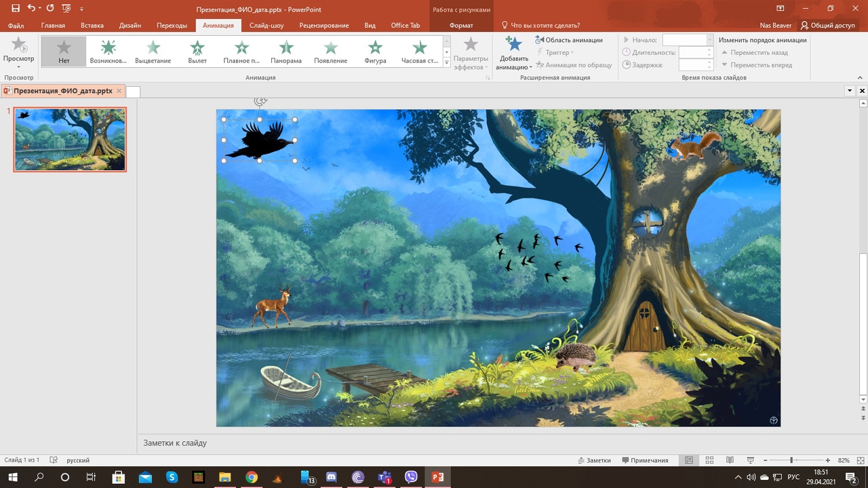Open the Главная ribbon tab

(53, 26)
